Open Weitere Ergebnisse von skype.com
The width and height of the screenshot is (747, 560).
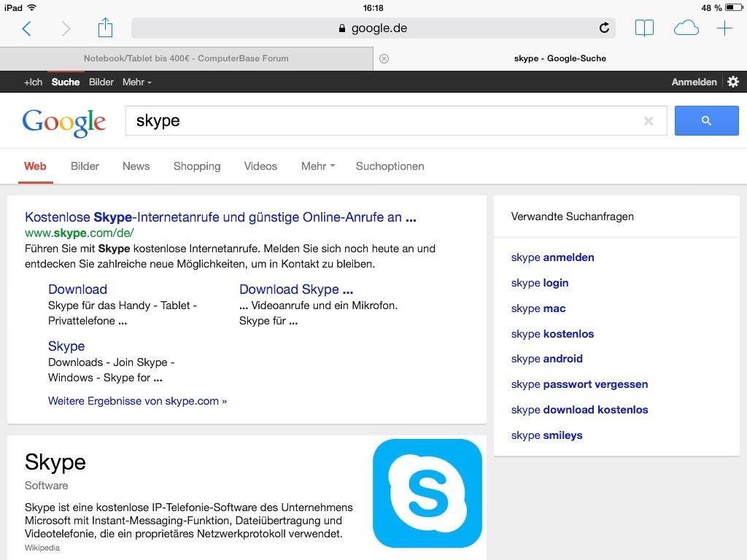tap(137, 401)
